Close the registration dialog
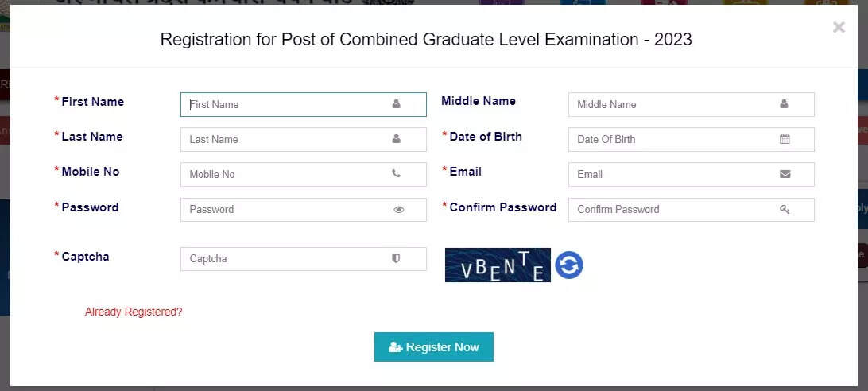The image size is (868, 391). 839,27
